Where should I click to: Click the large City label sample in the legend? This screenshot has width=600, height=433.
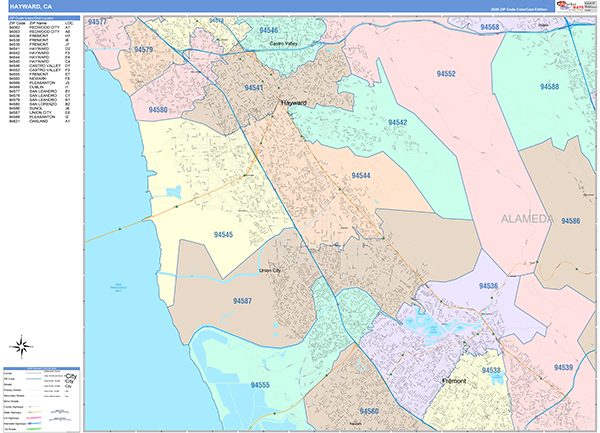point(69,374)
